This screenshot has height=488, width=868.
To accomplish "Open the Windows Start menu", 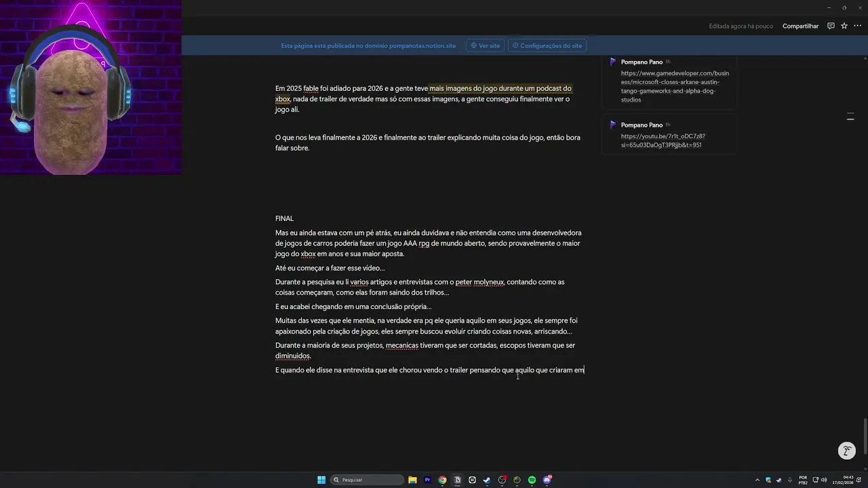I will (321, 480).
